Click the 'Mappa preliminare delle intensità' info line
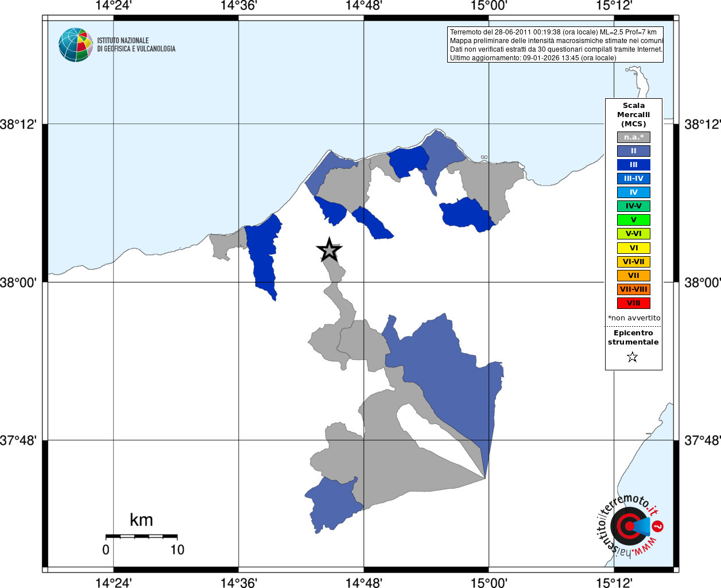721x588 pixels. click(x=556, y=41)
